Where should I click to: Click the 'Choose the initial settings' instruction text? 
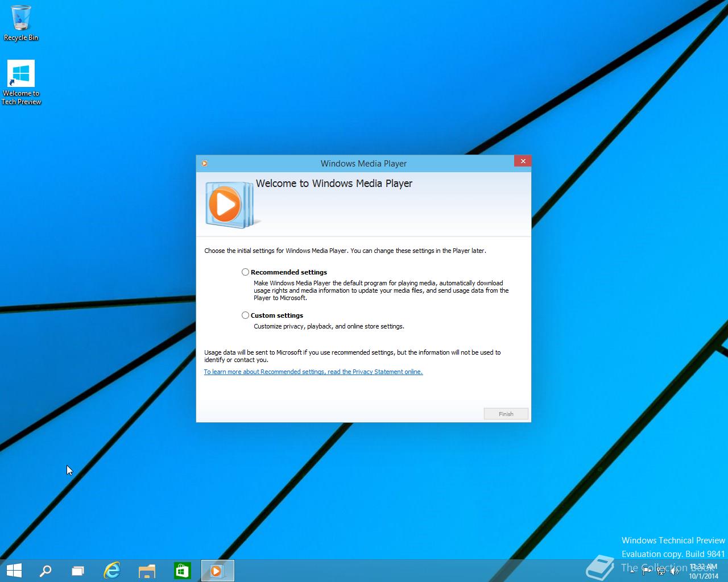coord(345,251)
